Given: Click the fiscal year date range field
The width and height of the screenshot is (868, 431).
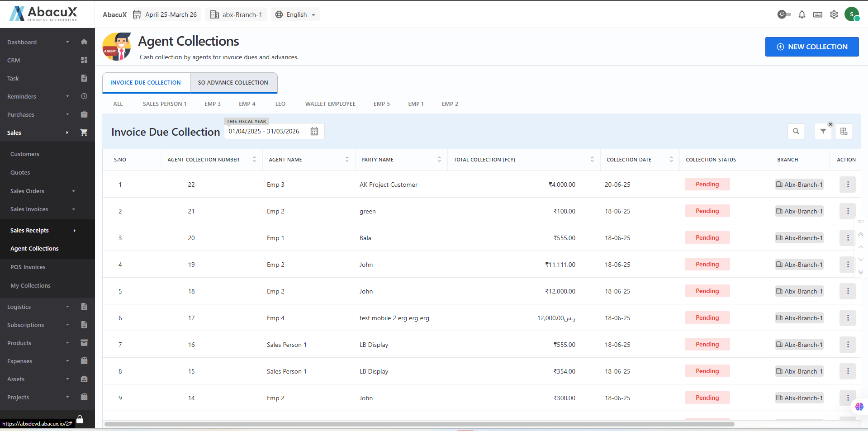Looking at the screenshot, I should 264,131.
